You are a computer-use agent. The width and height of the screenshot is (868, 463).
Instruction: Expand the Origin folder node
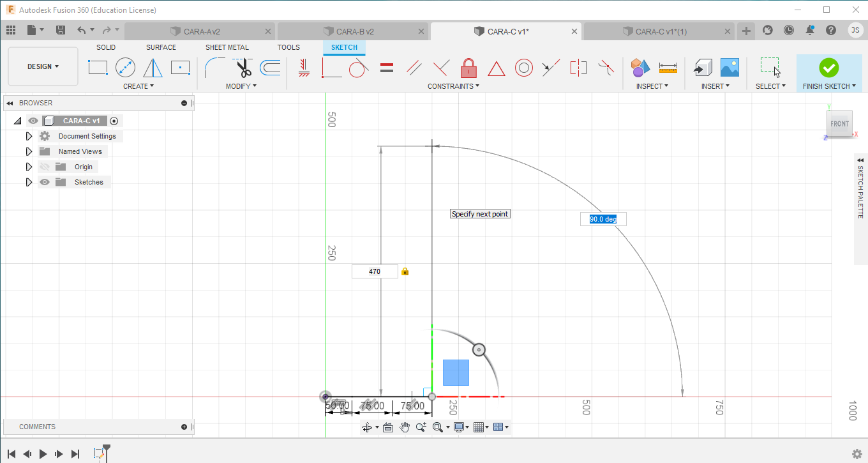[x=29, y=167]
